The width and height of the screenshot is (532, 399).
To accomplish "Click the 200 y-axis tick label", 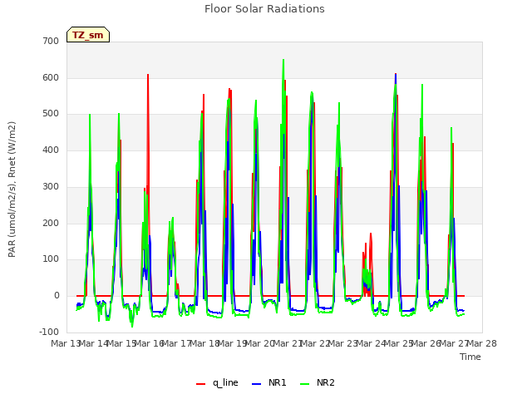I will [x=51, y=223].
